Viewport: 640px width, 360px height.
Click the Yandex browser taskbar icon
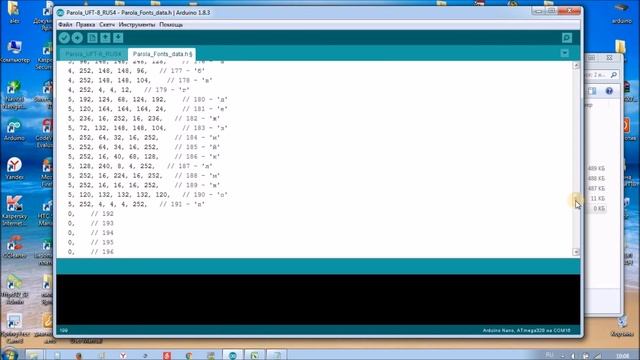click(123, 356)
